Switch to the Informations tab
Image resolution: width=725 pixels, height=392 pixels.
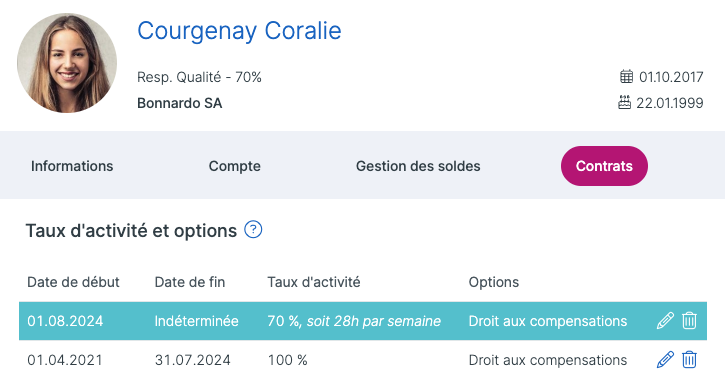pos(72,166)
